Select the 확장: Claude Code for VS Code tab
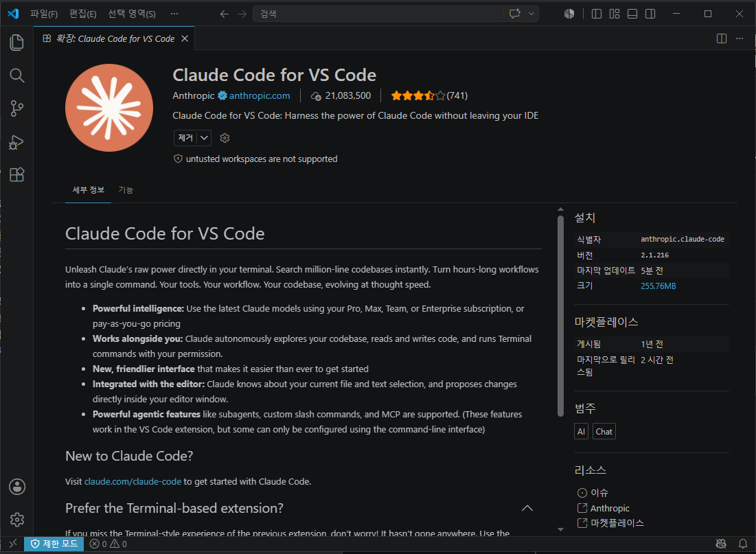The height and width of the screenshot is (554, 756). tap(115, 38)
